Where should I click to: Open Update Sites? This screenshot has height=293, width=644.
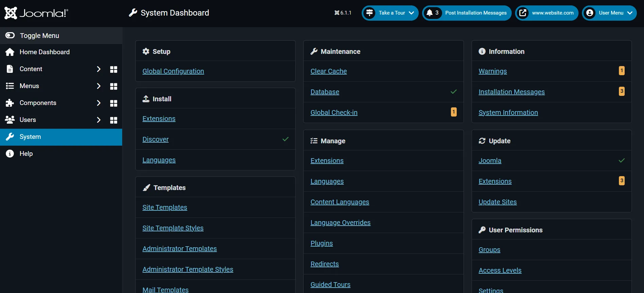[x=497, y=202]
